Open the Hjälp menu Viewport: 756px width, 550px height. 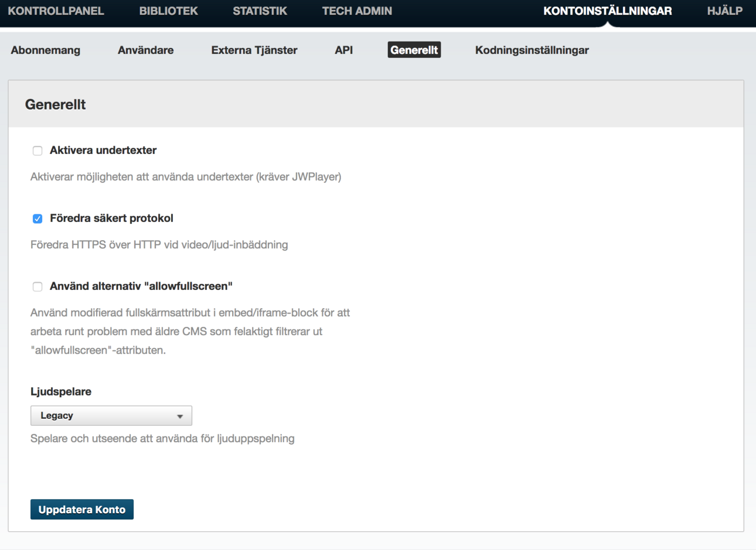coord(725,11)
